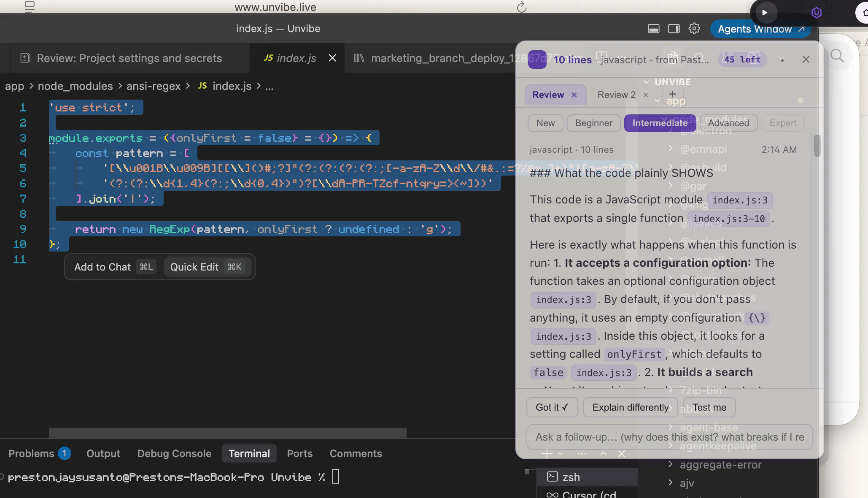Open the Comments panel tab
The width and height of the screenshot is (868, 498).
click(356, 453)
